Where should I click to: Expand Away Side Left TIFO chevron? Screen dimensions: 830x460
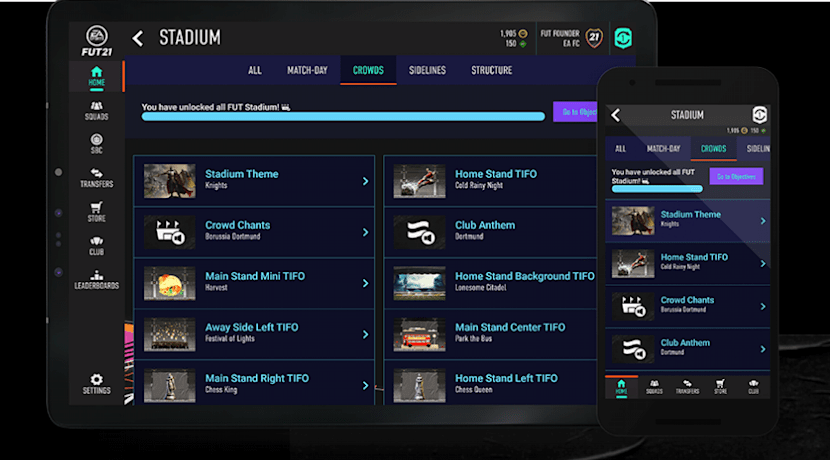[x=365, y=335]
